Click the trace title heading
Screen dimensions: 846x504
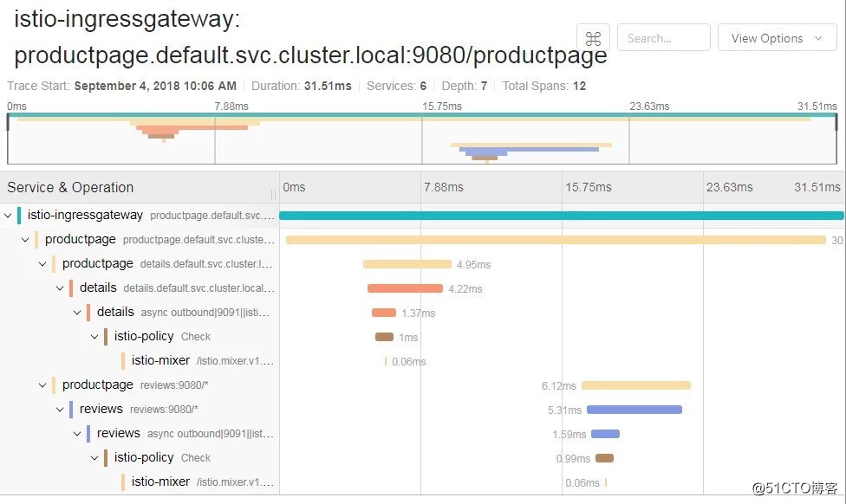tap(310, 36)
